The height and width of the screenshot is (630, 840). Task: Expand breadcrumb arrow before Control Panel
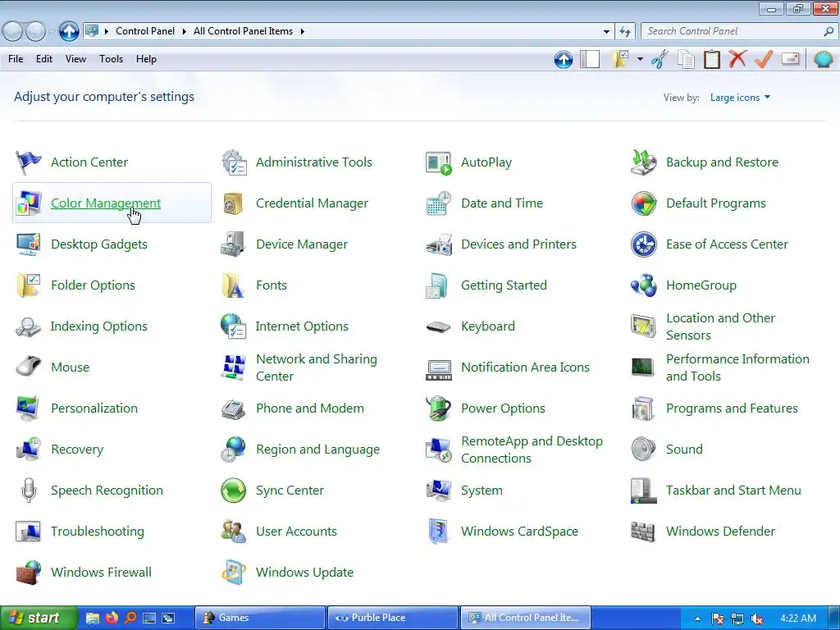(106, 32)
